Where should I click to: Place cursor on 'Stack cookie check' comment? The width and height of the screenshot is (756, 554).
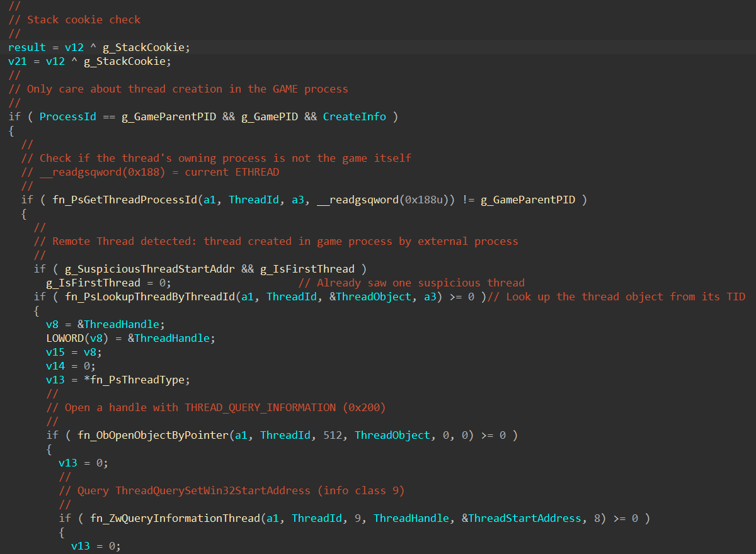pos(84,20)
